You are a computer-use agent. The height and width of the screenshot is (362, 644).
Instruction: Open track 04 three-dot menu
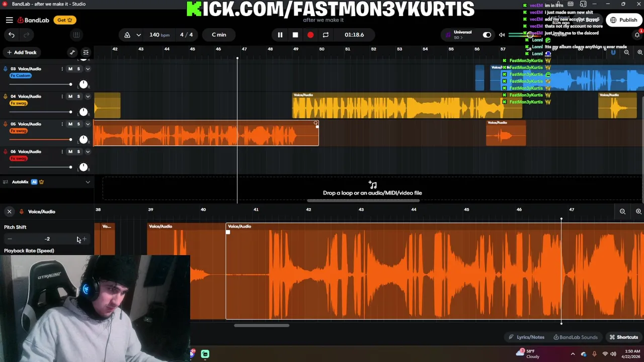pyautogui.click(x=62, y=97)
